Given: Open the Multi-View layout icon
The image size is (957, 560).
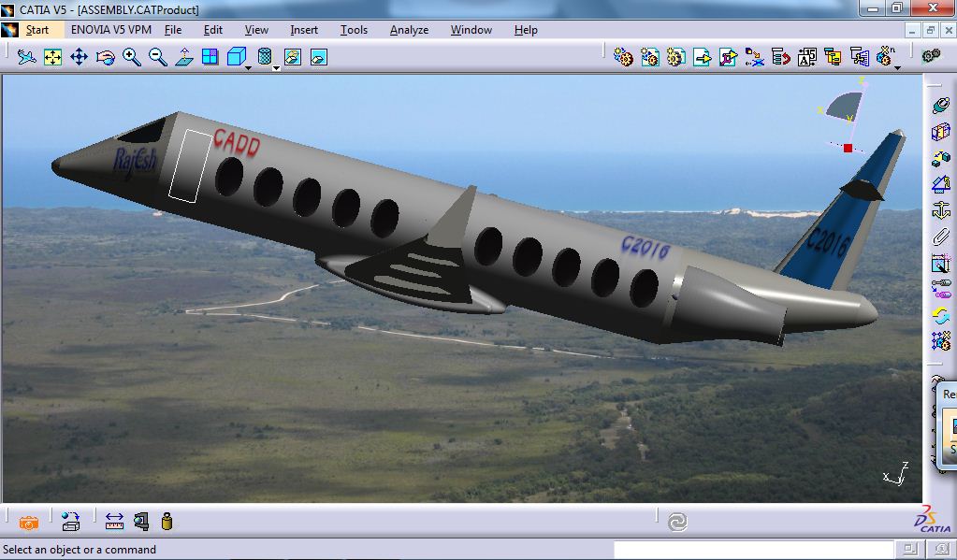Looking at the screenshot, I should (x=210, y=57).
